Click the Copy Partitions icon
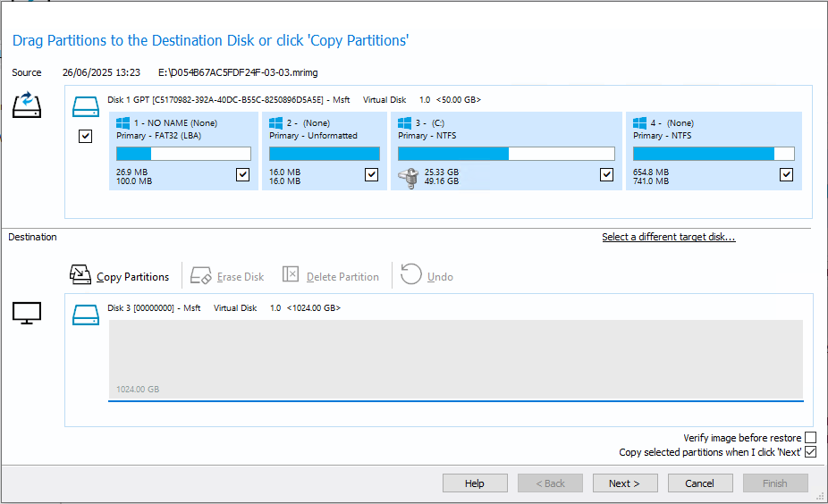The width and height of the screenshot is (828, 504). click(80, 274)
